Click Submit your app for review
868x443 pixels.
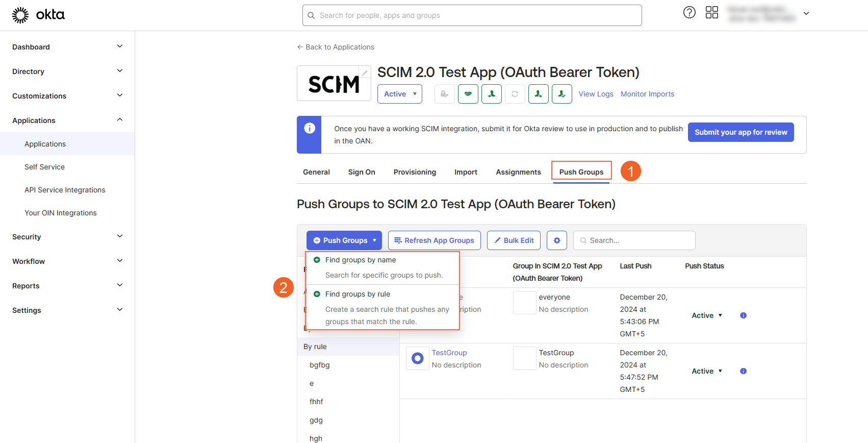pos(741,132)
